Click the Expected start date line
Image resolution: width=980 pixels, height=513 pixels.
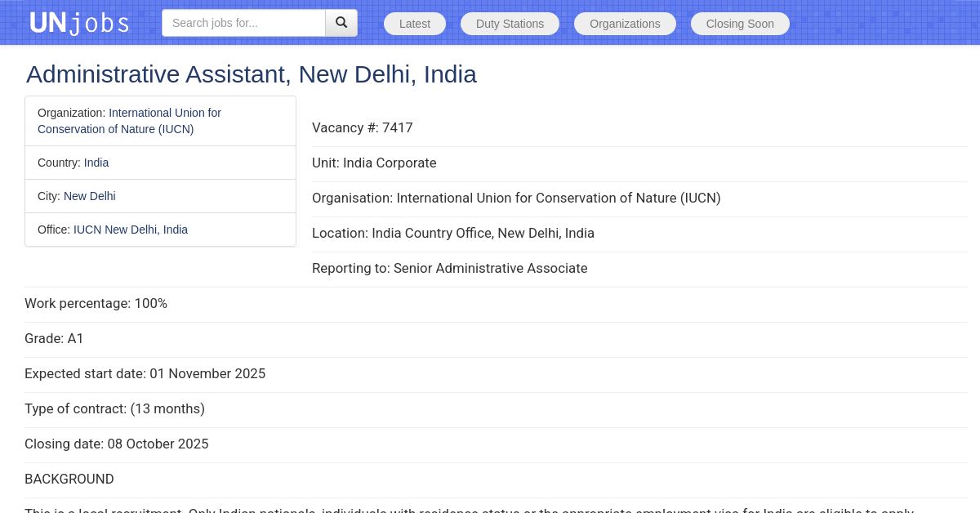click(145, 373)
